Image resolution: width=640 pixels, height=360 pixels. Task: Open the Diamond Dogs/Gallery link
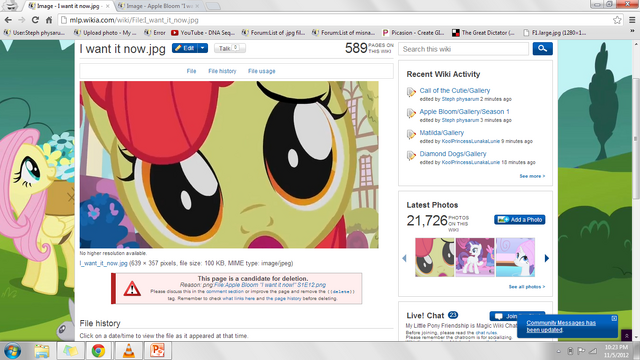pyautogui.click(x=453, y=154)
